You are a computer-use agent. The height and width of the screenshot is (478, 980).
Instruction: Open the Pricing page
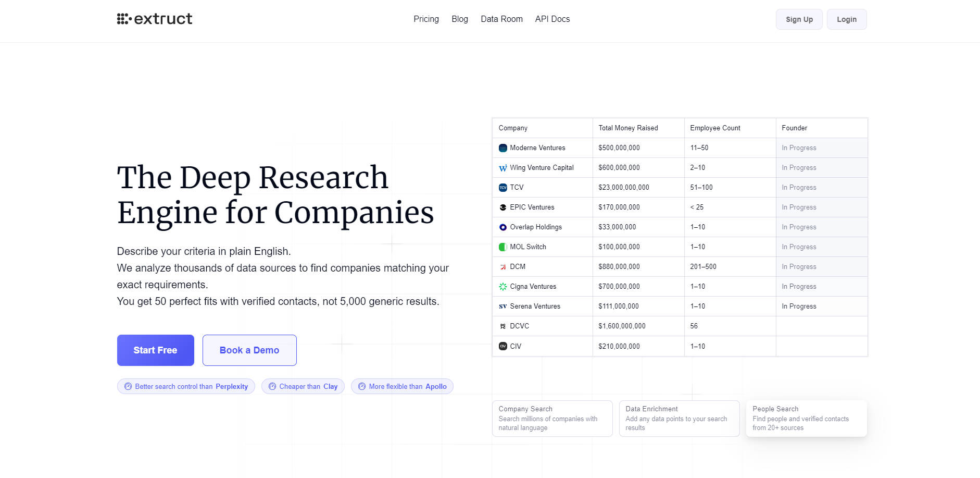(x=426, y=19)
